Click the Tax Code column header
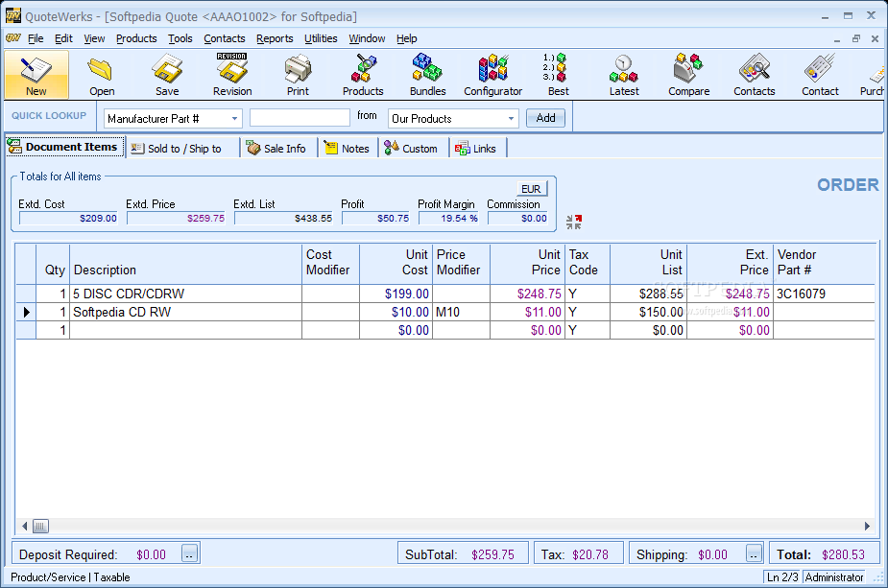888x588 pixels. [x=588, y=265]
